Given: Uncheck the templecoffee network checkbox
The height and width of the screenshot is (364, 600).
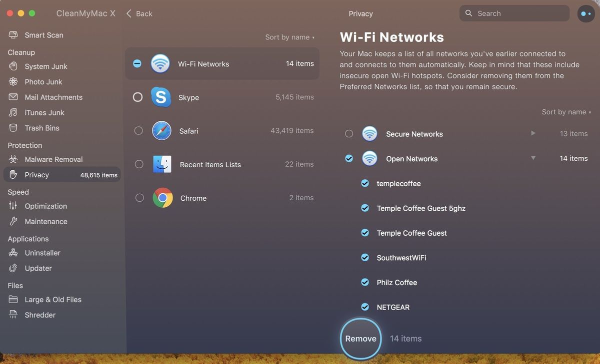Looking at the screenshot, I should [365, 183].
